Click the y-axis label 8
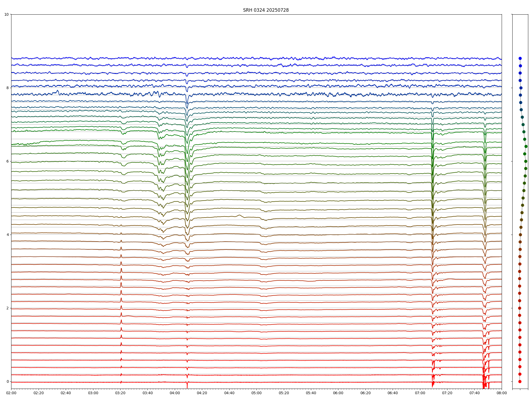This screenshot has width=532, height=399. [x=7, y=88]
